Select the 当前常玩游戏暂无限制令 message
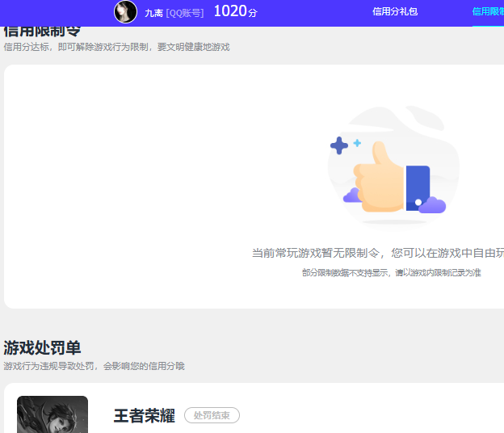This screenshot has height=433, width=504. tap(378, 254)
